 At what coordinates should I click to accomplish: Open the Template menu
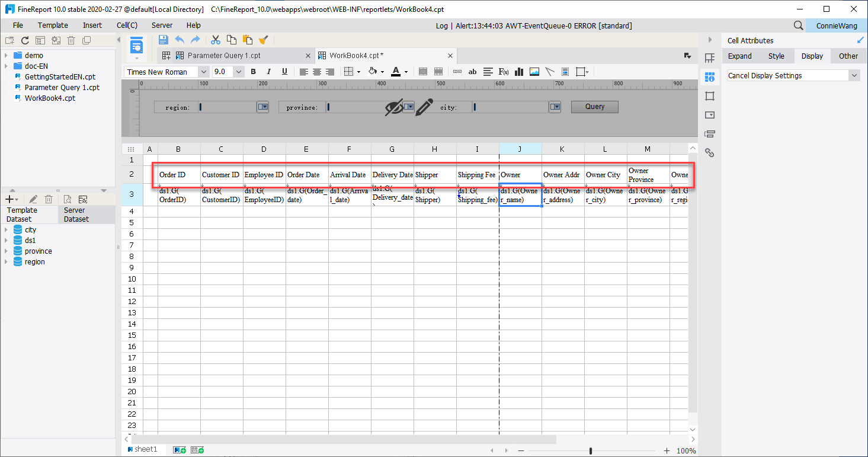click(x=53, y=25)
